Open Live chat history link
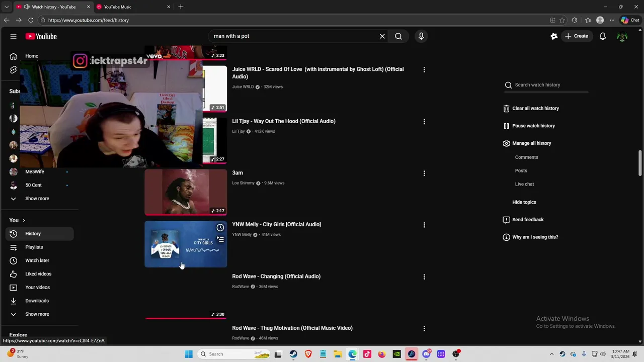This screenshot has height=362, width=644. 524,184
